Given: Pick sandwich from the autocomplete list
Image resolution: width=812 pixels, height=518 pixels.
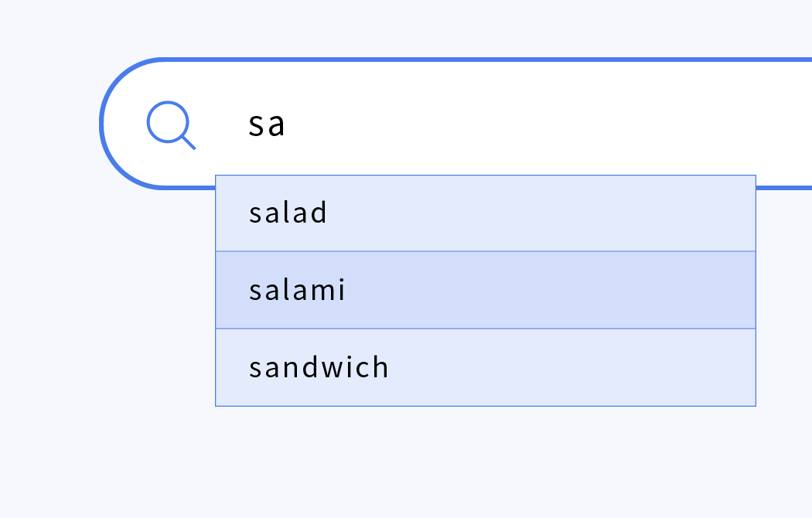Looking at the screenshot, I should click(486, 367).
